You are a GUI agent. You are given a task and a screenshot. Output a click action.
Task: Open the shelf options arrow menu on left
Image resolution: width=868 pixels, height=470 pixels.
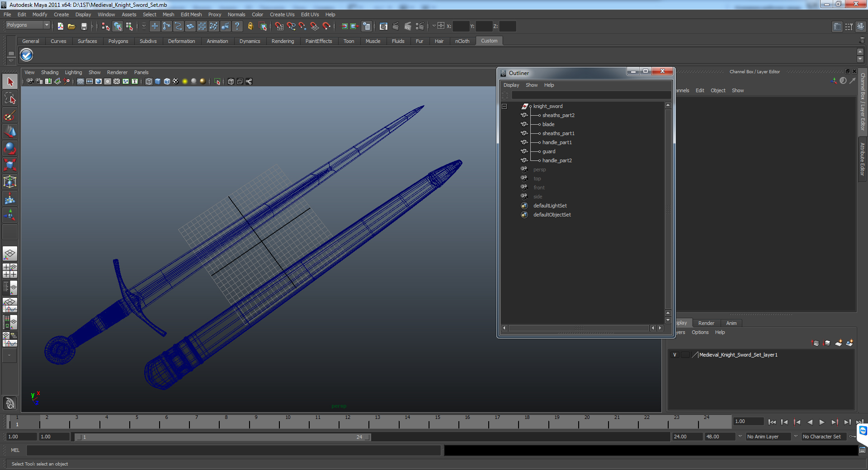pyautogui.click(x=11, y=60)
